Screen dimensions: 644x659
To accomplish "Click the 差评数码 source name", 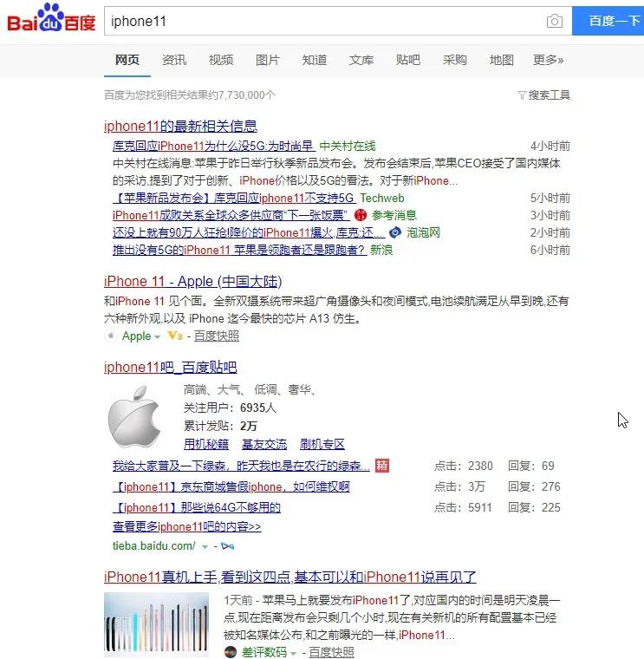I will pyautogui.click(x=263, y=652).
